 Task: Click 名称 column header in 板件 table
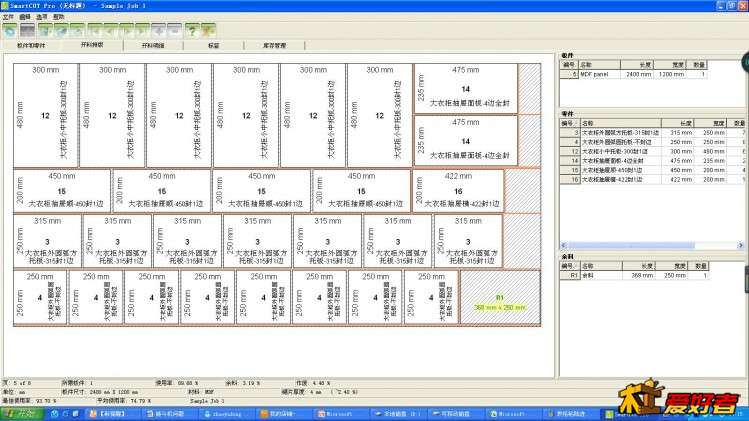click(x=599, y=65)
